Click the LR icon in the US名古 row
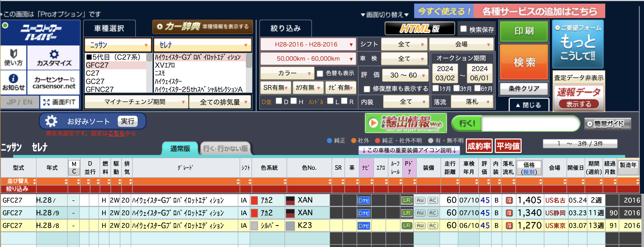 tap(407, 200)
